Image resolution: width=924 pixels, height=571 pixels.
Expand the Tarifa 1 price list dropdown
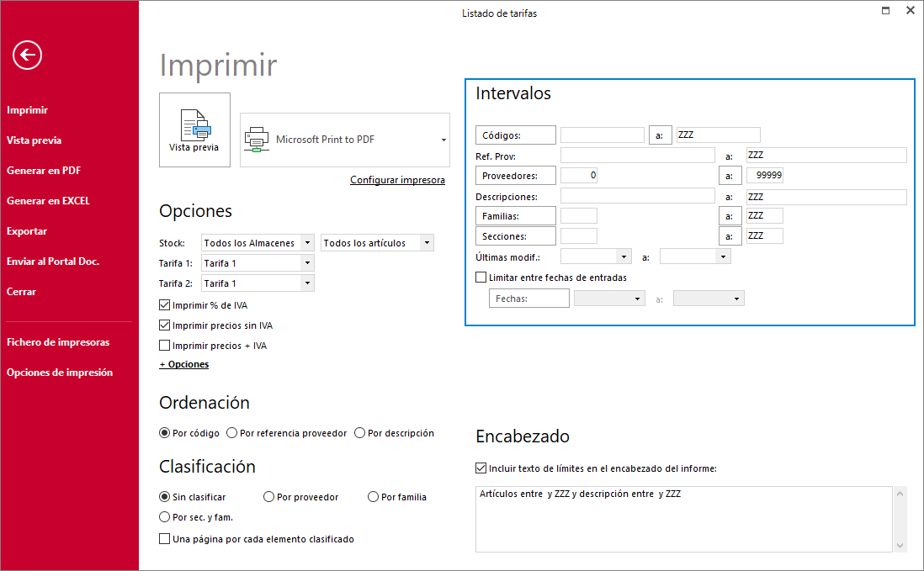pyautogui.click(x=307, y=263)
